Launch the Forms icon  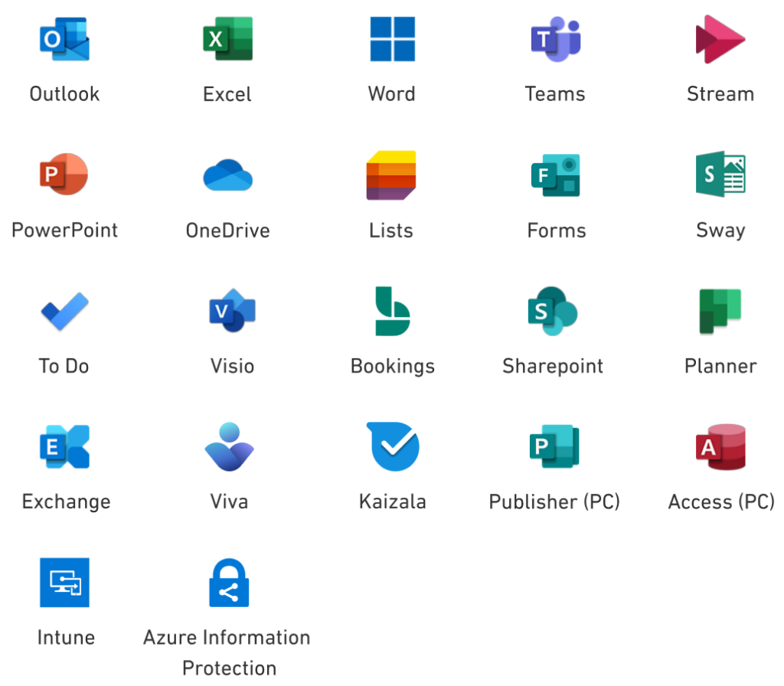coord(556,175)
